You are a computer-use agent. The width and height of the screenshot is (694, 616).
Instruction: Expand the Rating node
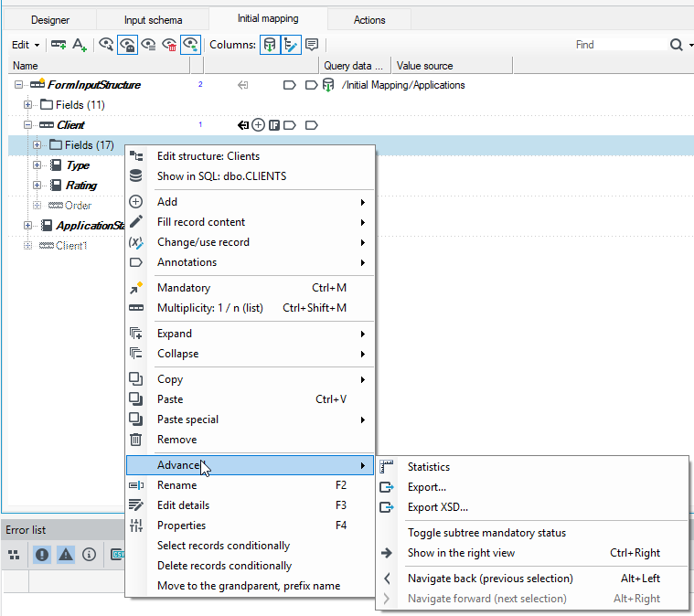[37, 185]
